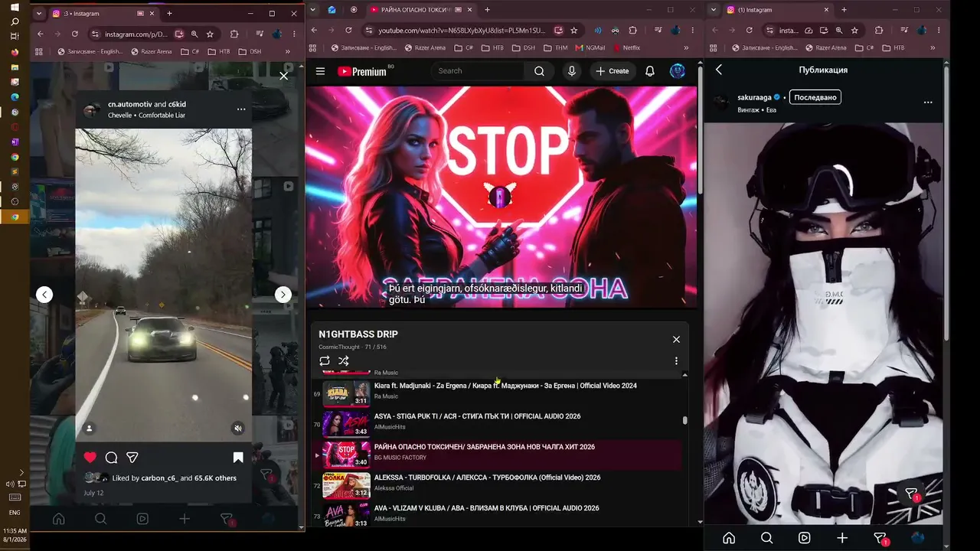Reload the instagram.com/p page in left window
Image resolution: width=980 pixels, height=551 pixels.
tap(75, 34)
